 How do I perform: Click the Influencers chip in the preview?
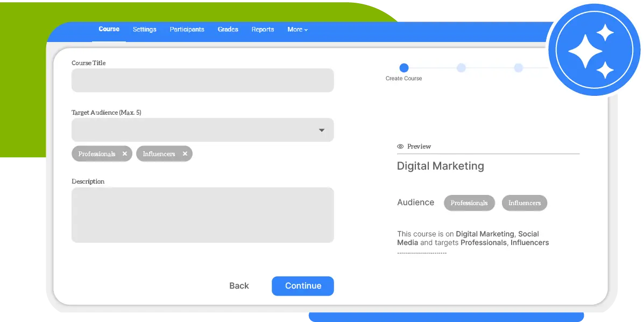(x=525, y=203)
